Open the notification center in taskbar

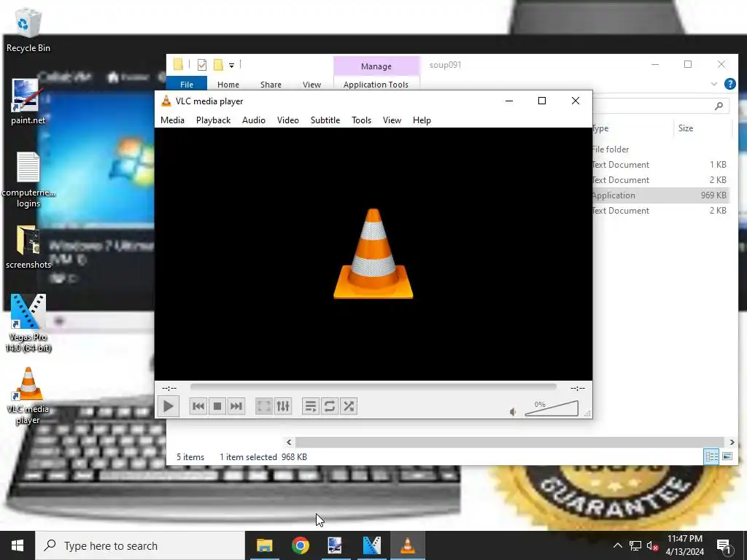click(724, 546)
